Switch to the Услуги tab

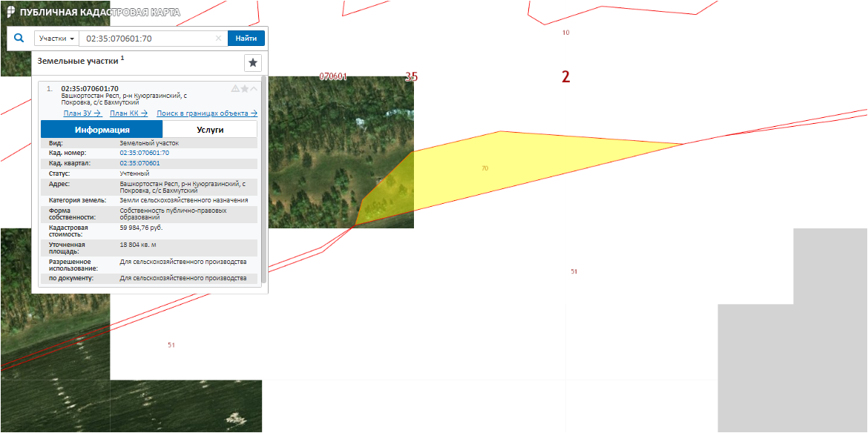pyautogui.click(x=210, y=130)
